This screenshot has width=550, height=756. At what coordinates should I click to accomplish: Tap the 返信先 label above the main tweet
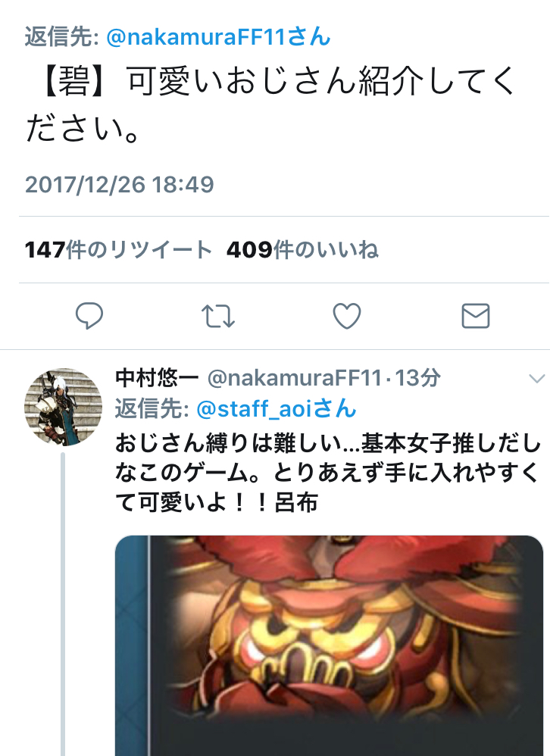[x=61, y=37]
